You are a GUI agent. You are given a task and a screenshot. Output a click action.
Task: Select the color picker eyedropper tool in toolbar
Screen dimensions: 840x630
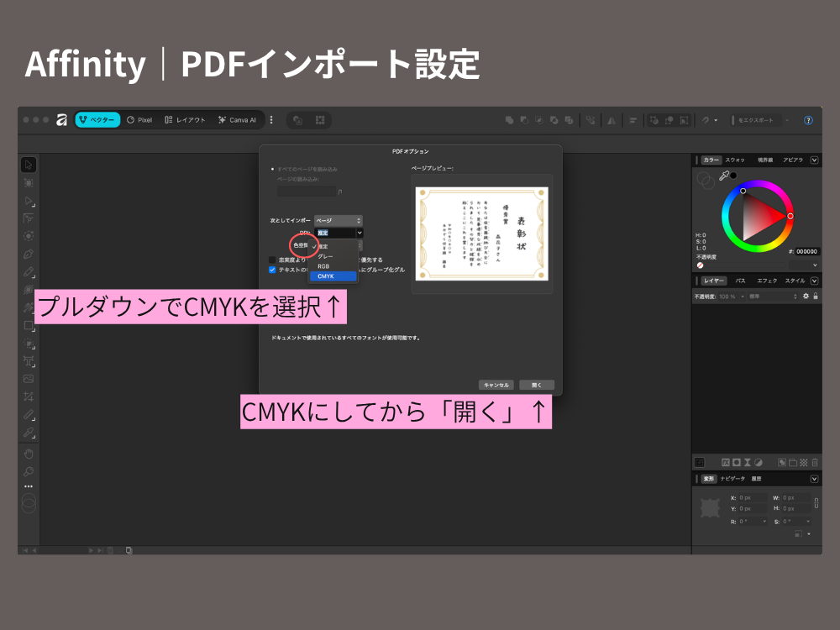(x=29, y=433)
